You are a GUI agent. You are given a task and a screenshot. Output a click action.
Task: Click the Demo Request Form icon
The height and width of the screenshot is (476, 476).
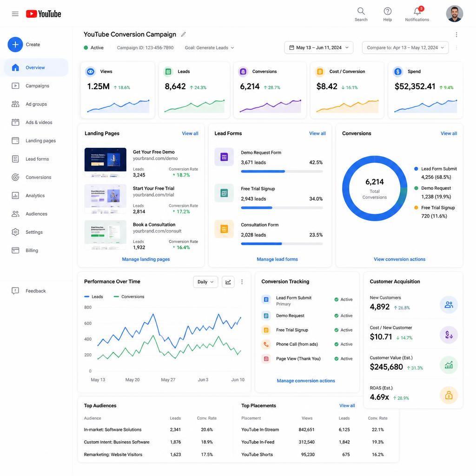(224, 157)
